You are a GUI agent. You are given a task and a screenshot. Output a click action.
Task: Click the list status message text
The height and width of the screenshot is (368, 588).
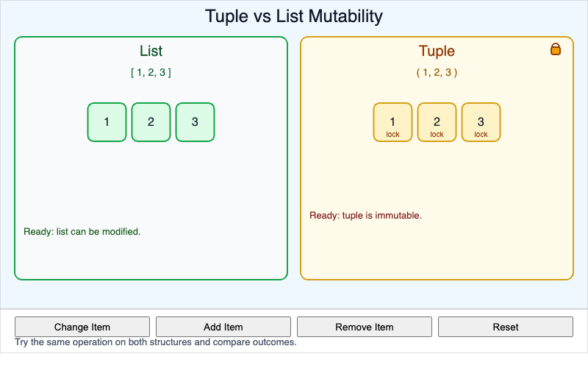(x=82, y=231)
